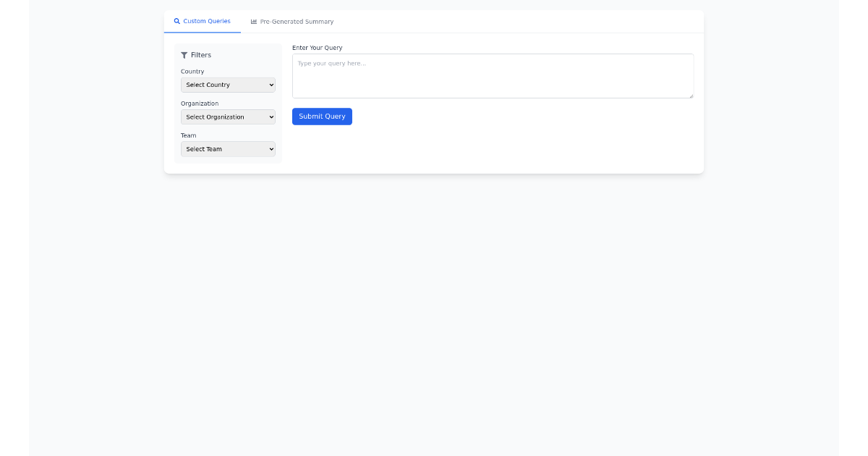Click the bar chart icon beside Pre-Generated Summary
This screenshot has height=456, width=868.
252,21
